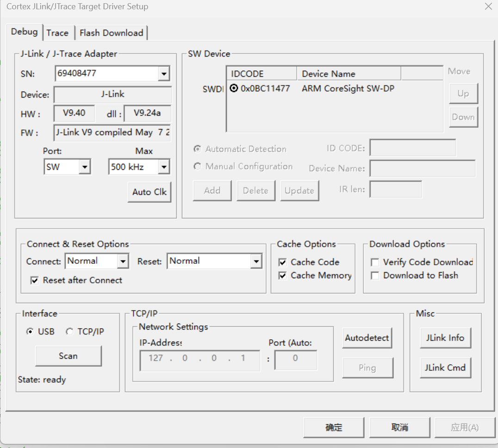Image resolution: width=498 pixels, height=448 pixels.
Task: Switch to the Debug tab
Action: 24,32
